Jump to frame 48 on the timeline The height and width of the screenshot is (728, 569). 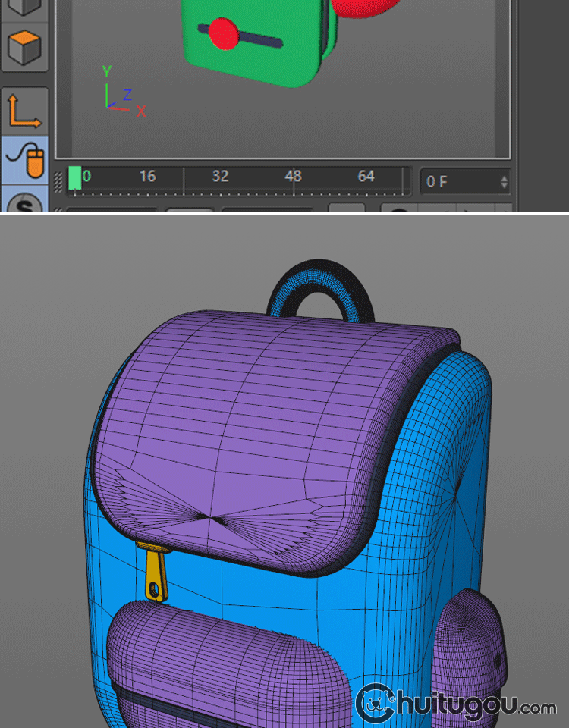[x=293, y=177]
